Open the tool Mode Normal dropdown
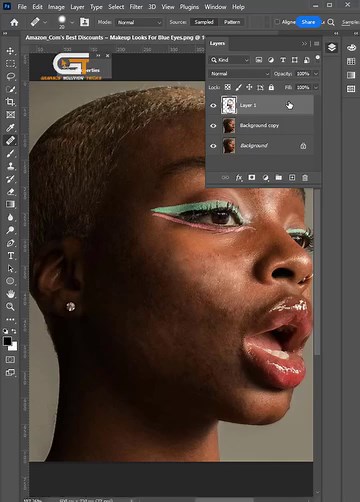This screenshot has width=360, height=502. 139,22
